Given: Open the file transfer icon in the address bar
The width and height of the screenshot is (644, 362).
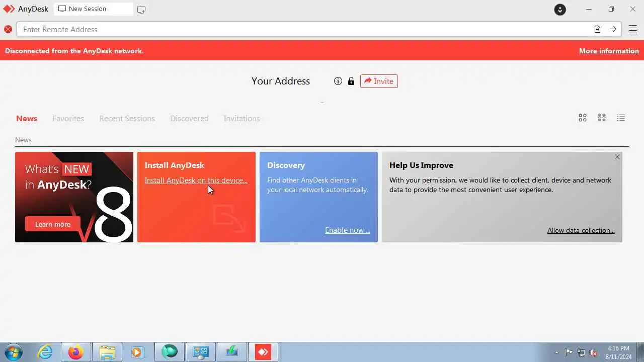Looking at the screenshot, I should [x=597, y=29].
